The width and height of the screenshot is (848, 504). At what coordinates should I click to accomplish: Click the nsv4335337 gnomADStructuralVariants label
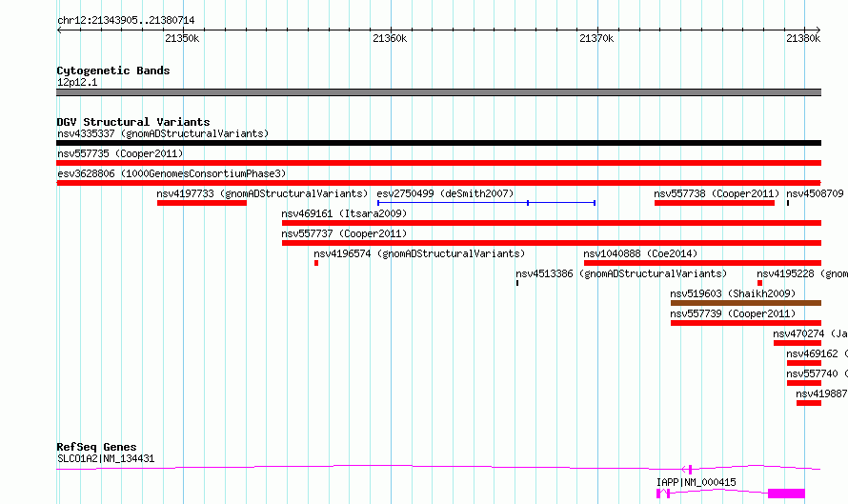point(163,133)
